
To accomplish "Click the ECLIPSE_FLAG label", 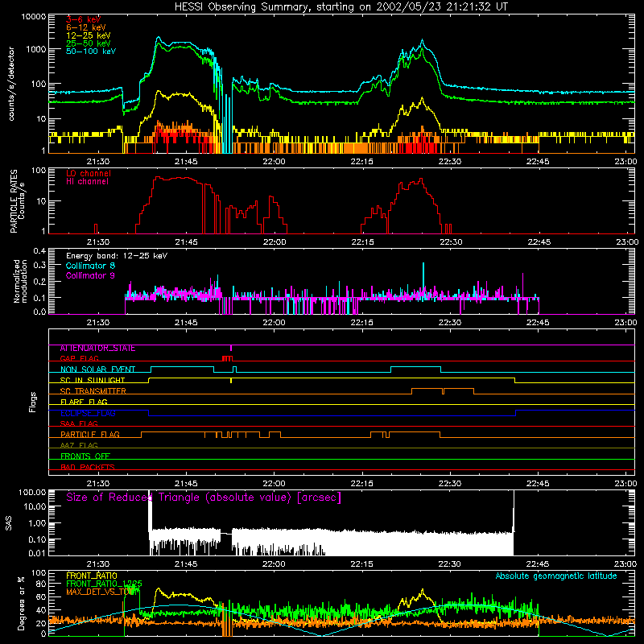I will pos(88,413).
